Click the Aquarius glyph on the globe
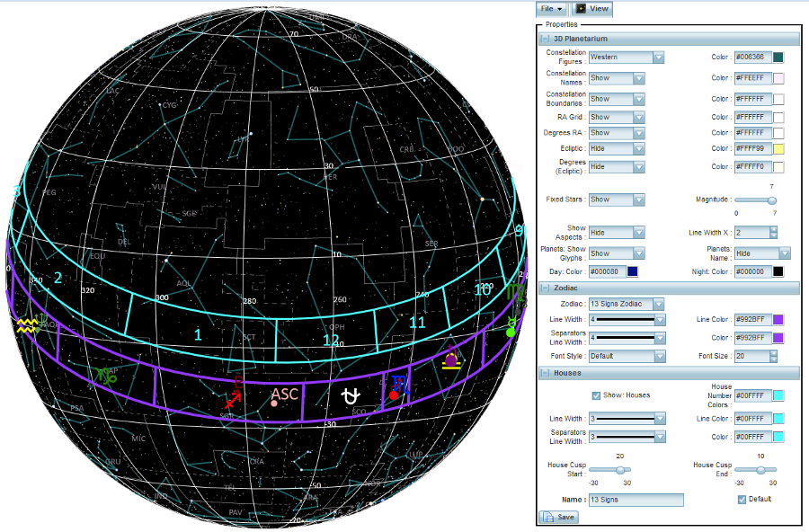 (27, 325)
